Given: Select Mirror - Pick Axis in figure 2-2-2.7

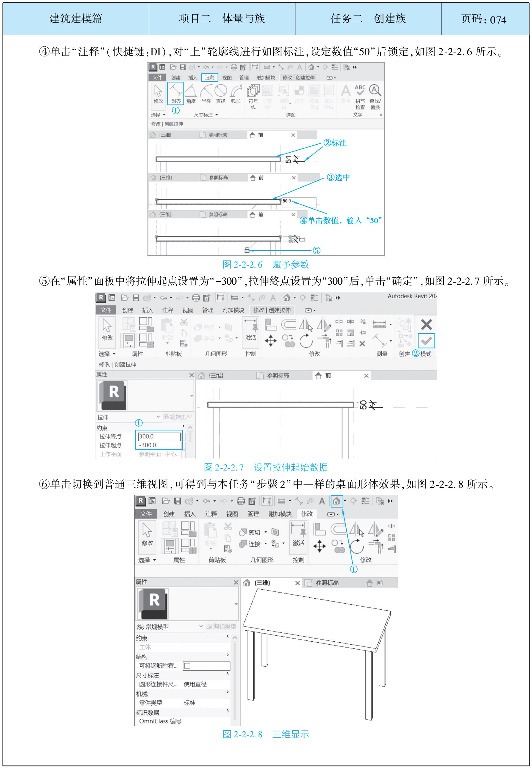Looking at the screenshot, I should pyautogui.click(x=306, y=324).
